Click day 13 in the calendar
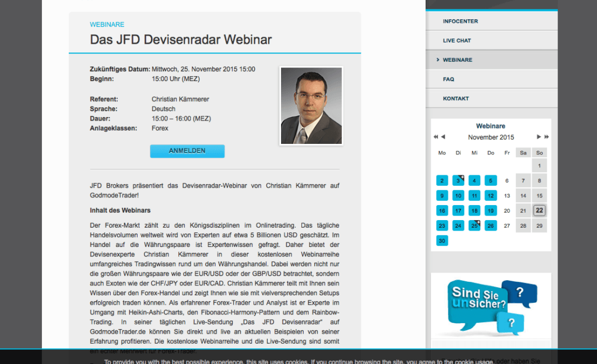597x364 pixels. pyautogui.click(x=507, y=196)
